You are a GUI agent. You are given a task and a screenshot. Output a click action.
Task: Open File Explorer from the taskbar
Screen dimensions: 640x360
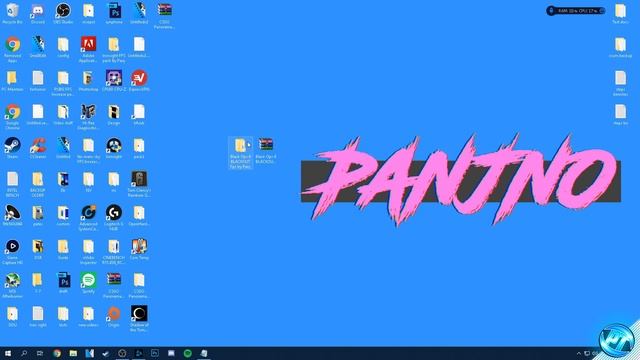click(73, 353)
